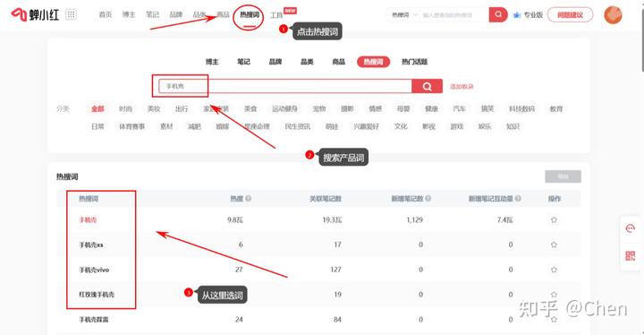Favorite the 手机壳xs row with the star
Viewport: 644px width, 335px height.
[x=554, y=245]
